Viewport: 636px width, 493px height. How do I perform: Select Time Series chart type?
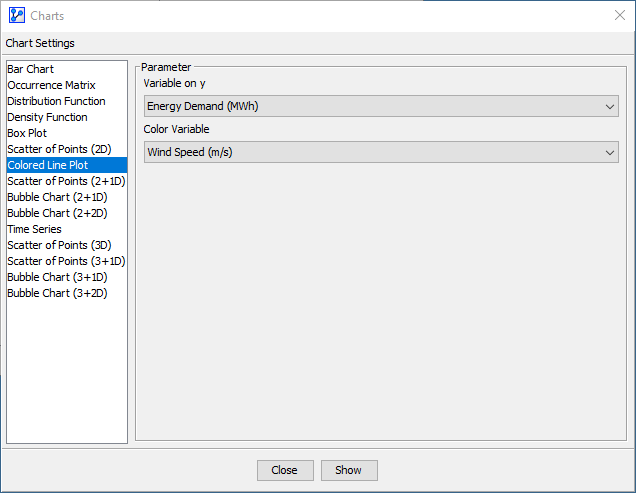coord(34,229)
